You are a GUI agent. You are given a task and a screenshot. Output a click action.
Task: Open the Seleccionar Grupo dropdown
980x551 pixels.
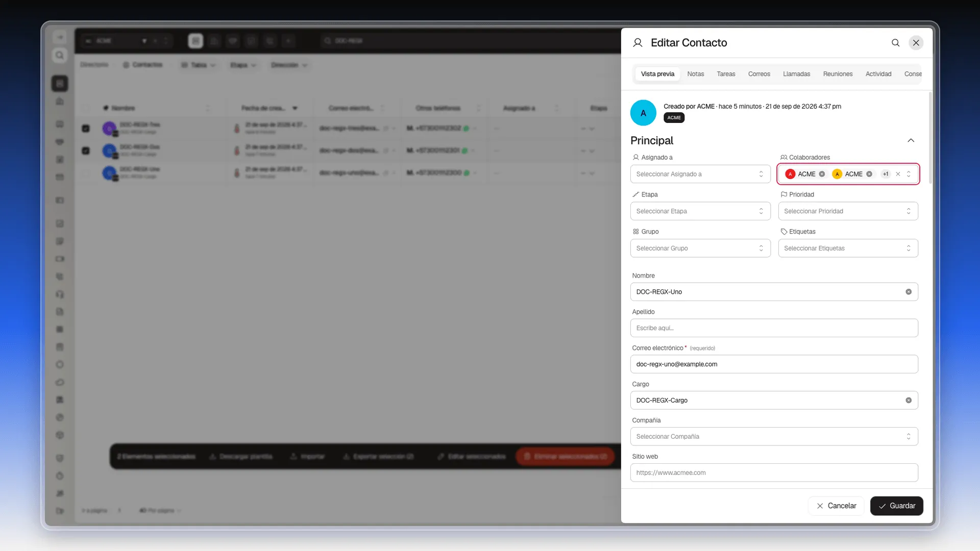[700, 248]
